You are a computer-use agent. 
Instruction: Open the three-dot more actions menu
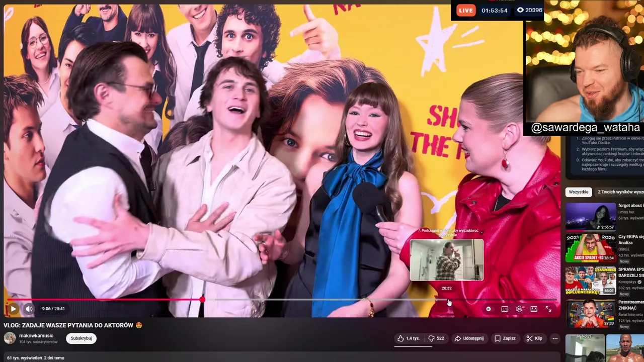(x=555, y=338)
